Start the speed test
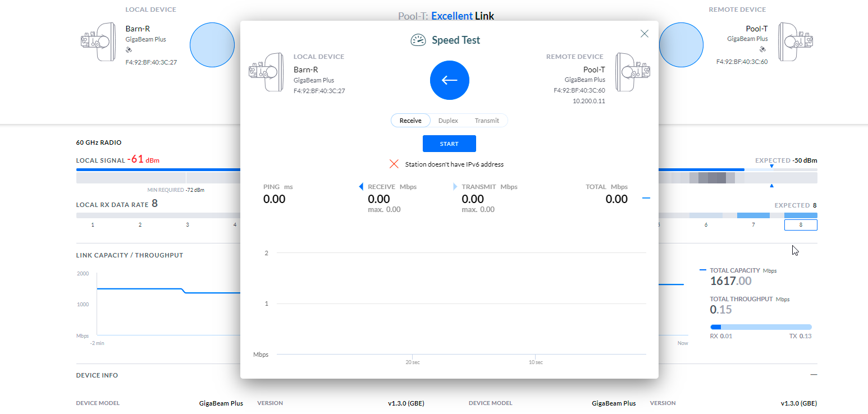 point(449,144)
